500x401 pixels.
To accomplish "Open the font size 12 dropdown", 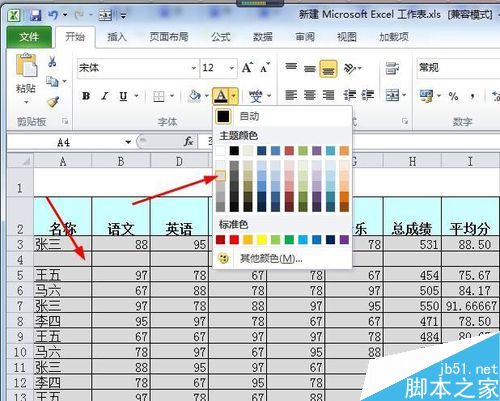I will tap(232, 68).
